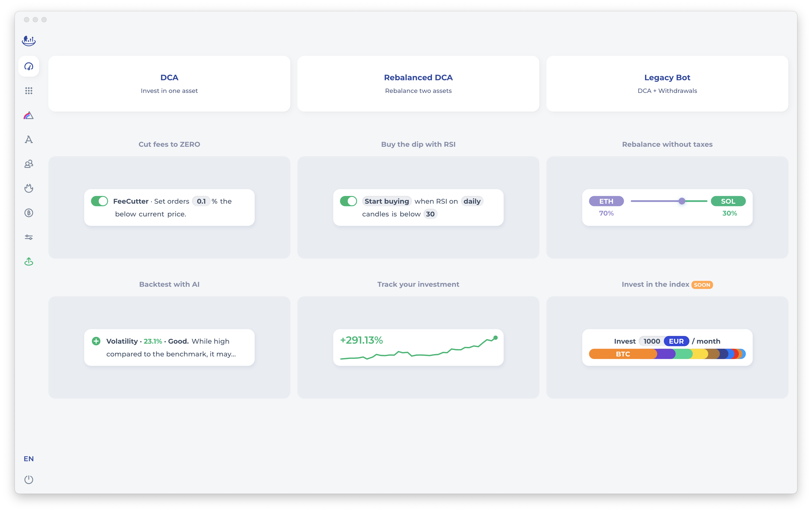Open the Legacy Bot card
Viewport: 812px width, 512px height.
click(x=667, y=84)
